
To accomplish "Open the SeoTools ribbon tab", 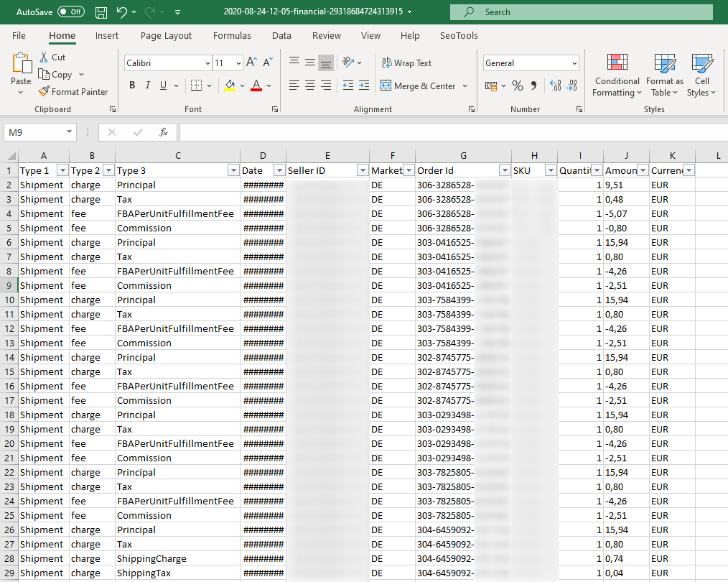I will 459,35.
